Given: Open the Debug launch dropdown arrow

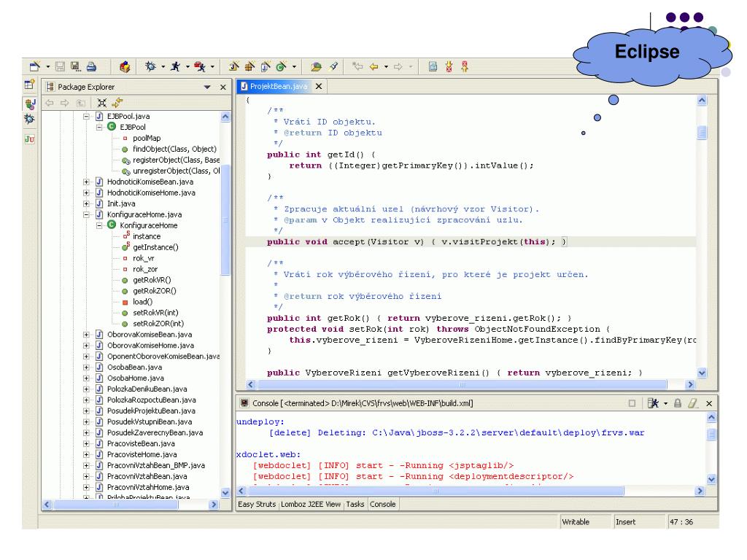Looking at the screenshot, I should coord(163,66).
